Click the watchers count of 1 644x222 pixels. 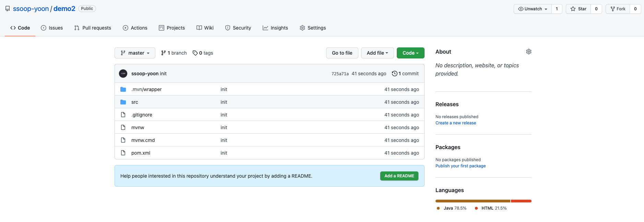coord(557,9)
